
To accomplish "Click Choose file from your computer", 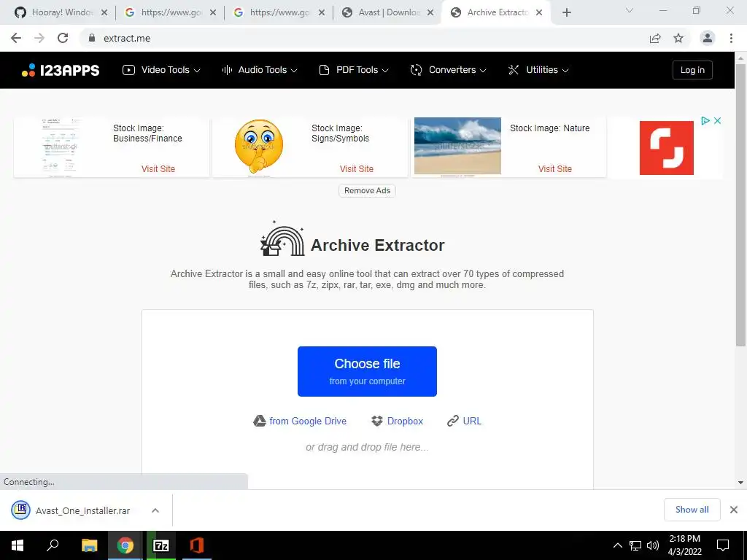I will [367, 371].
